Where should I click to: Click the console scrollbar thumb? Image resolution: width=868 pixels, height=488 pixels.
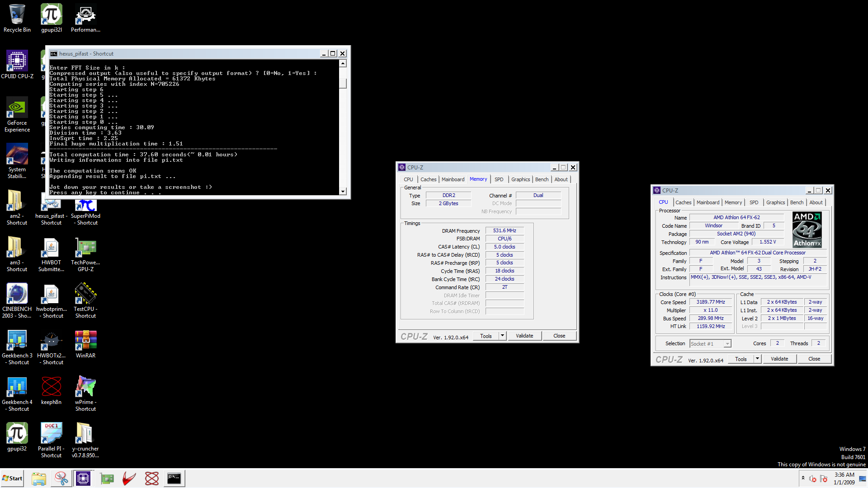click(x=343, y=83)
